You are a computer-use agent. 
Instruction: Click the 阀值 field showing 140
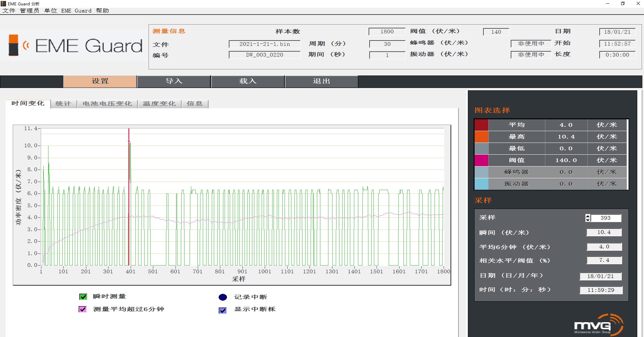(496, 32)
